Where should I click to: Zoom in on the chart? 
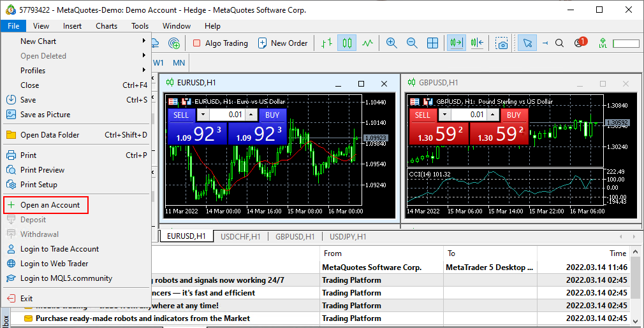(x=392, y=43)
